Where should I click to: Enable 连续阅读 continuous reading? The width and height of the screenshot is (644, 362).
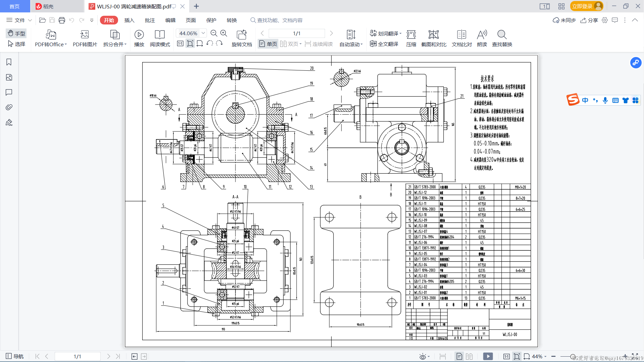(319, 44)
